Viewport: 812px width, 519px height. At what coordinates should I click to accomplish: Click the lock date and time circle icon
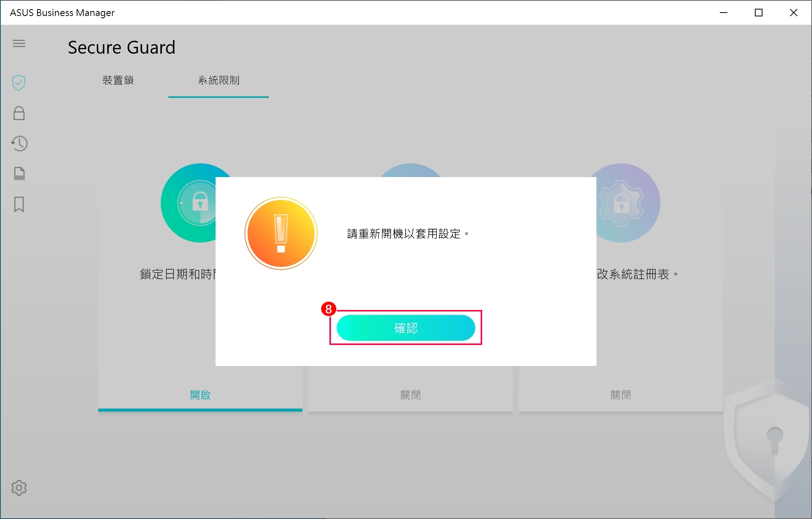click(189, 203)
